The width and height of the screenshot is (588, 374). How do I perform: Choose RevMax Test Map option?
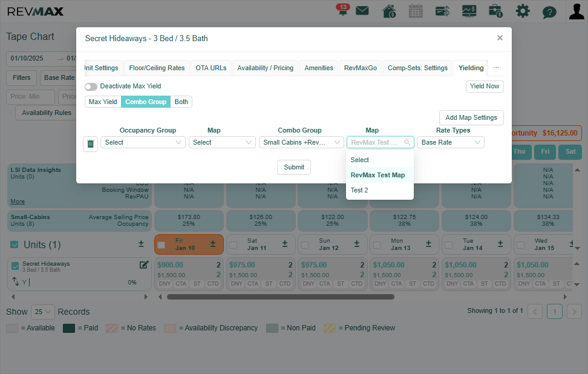[x=380, y=175]
